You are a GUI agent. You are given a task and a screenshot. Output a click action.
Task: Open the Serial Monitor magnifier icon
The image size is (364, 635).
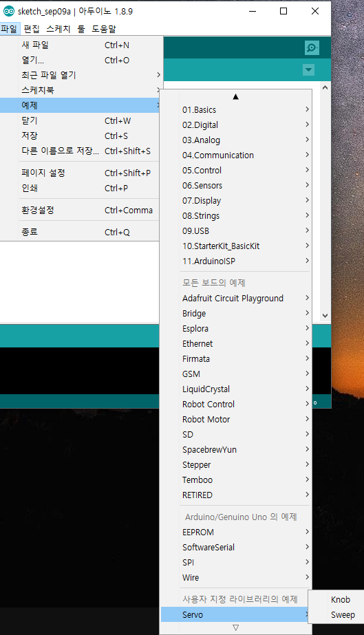312,47
